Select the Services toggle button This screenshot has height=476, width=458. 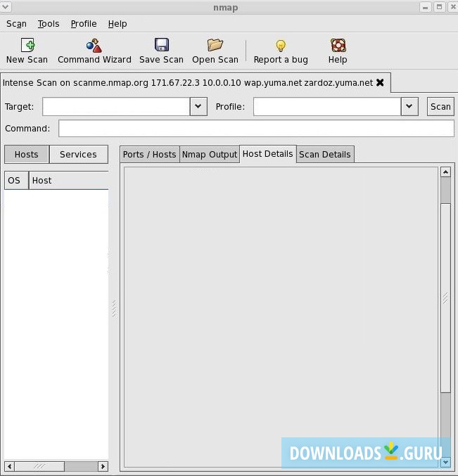(78, 154)
